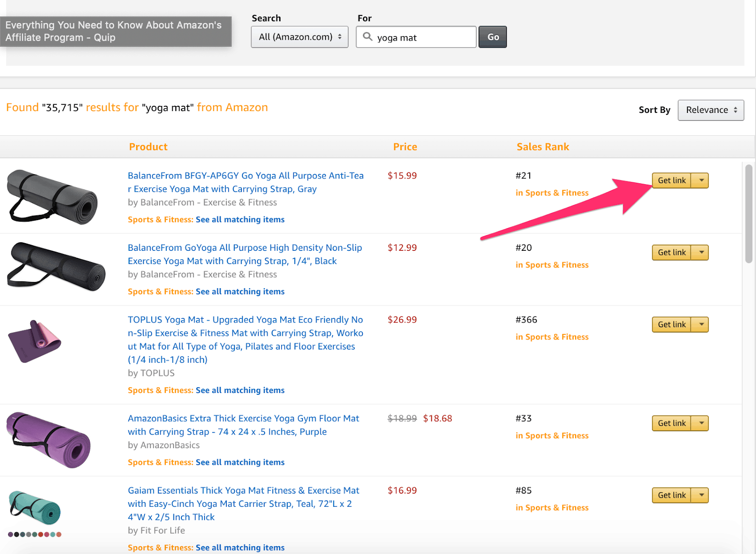The image size is (756, 554).
Task: Open the All (Amazon.com) search category dropdown
Action: coord(300,37)
